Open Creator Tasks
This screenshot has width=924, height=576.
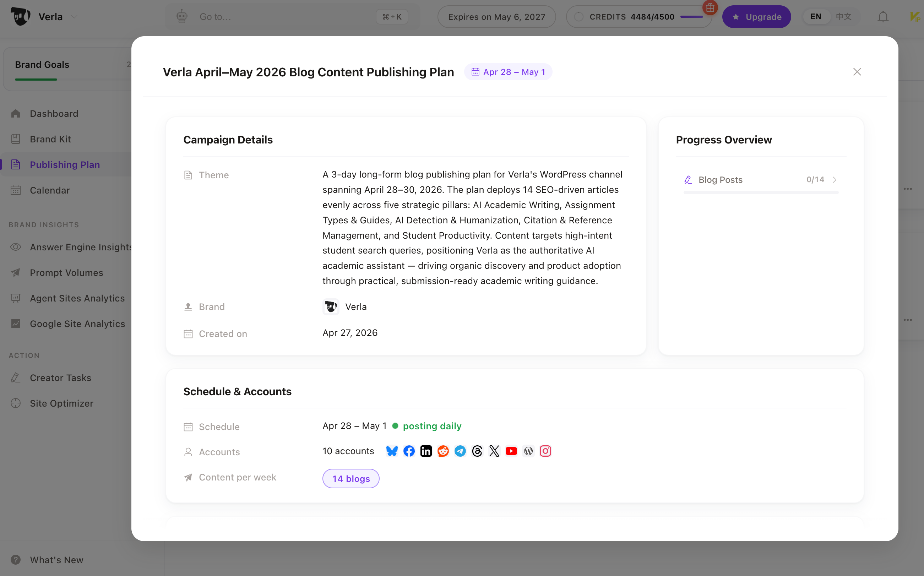[61, 377]
